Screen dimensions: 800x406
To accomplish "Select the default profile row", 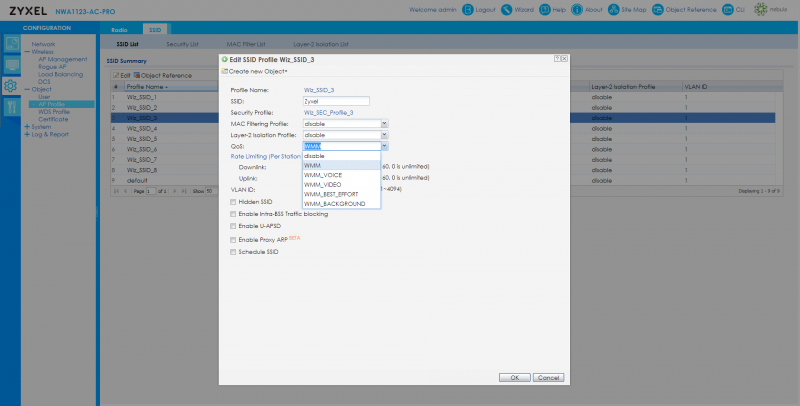I will [443, 181].
